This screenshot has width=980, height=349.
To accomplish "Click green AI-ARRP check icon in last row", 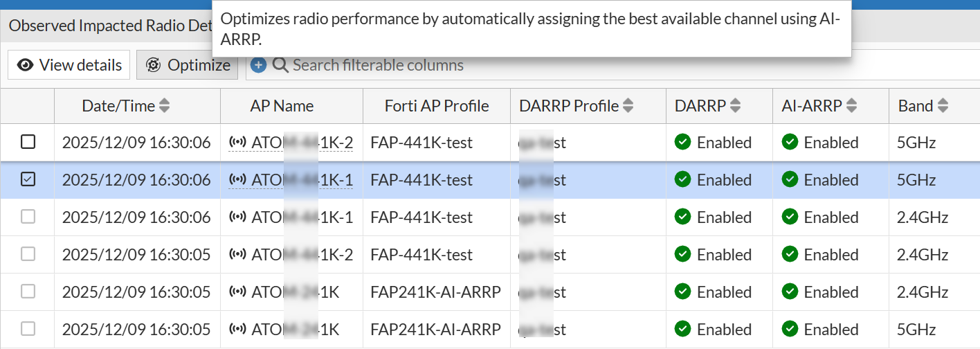I will pos(790,329).
